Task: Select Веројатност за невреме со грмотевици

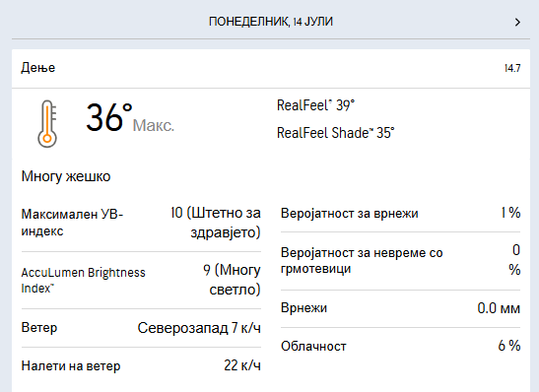Action: [x=400, y=260]
